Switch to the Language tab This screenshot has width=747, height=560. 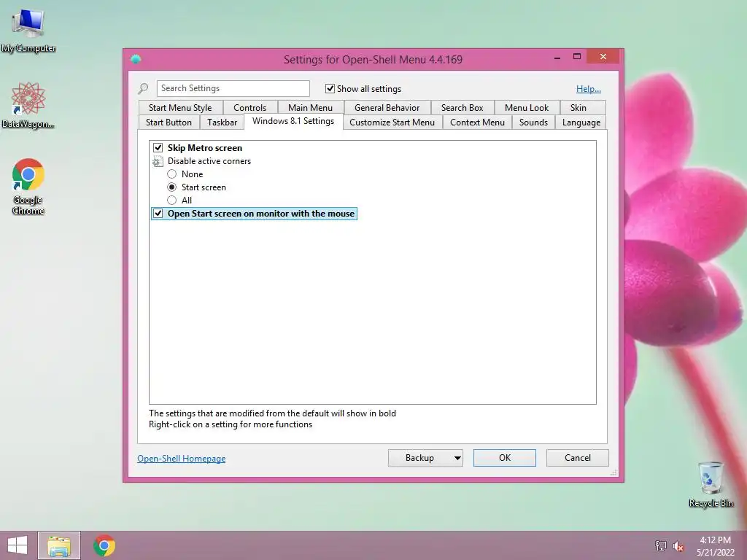coord(581,122)
